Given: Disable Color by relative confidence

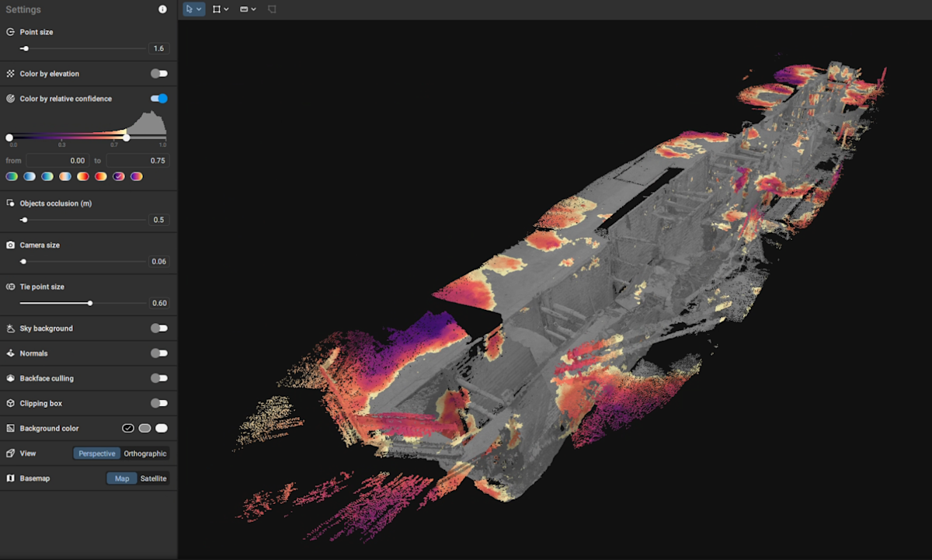Looking at the screenshot, I should click(158, 99).
